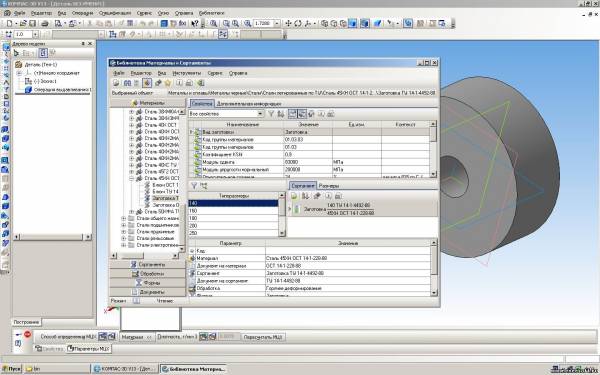
Task: Click the Print icon in KOMPAS toolbar
Action: pyautogui.click(x=44, y=23)
